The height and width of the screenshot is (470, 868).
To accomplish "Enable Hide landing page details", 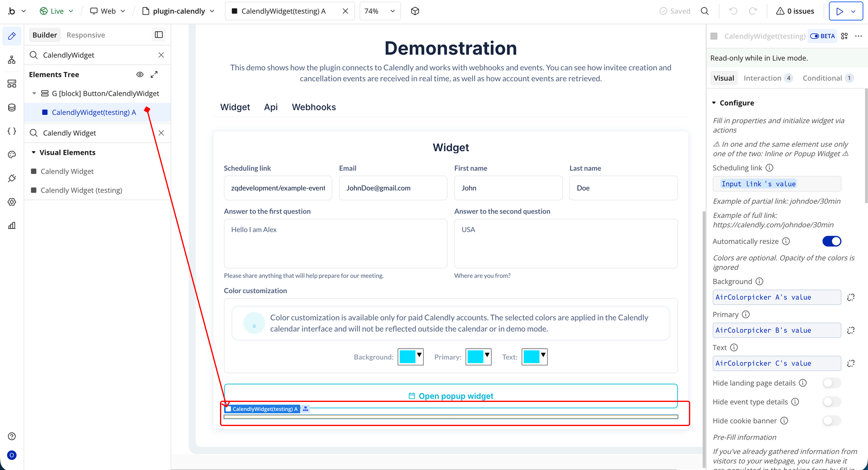I will click(831, 383).
